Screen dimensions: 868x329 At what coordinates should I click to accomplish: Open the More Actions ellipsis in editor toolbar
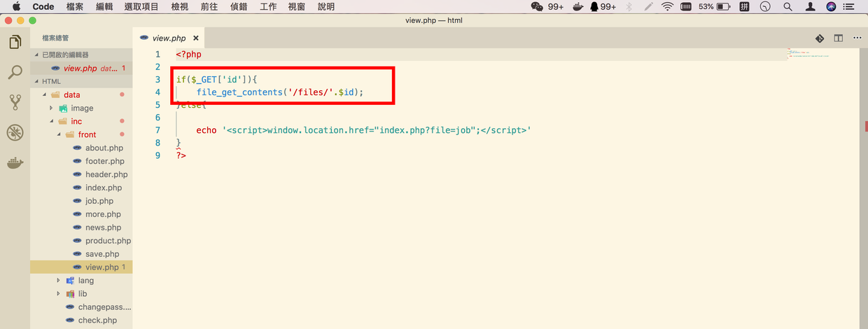tap(856, 38)
